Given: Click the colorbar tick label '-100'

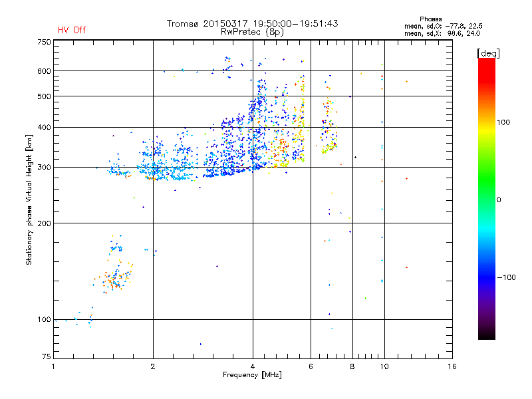Looking at the screenshot, I should 506,277.
